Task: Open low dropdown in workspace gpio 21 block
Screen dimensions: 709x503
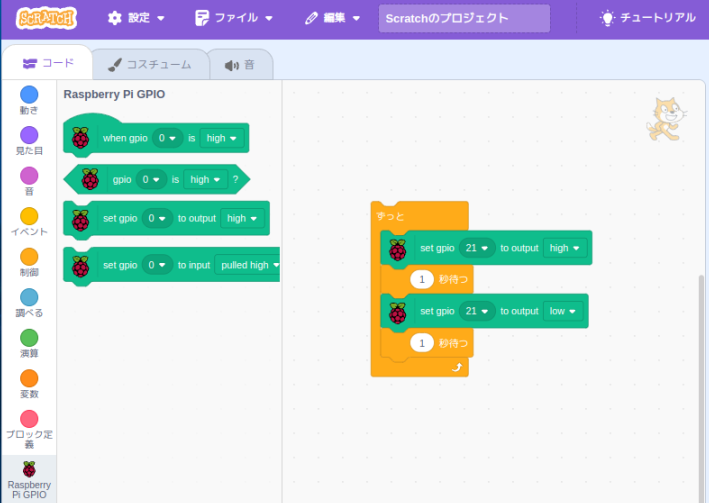Action: coord(562,311)
